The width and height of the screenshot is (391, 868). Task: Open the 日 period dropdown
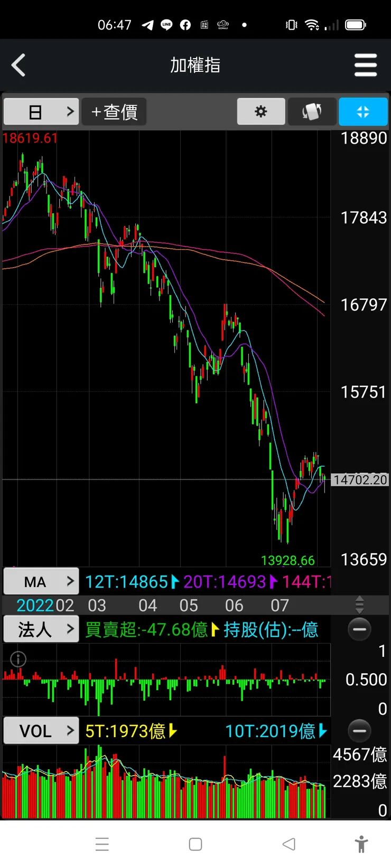[x=41, y=111]
